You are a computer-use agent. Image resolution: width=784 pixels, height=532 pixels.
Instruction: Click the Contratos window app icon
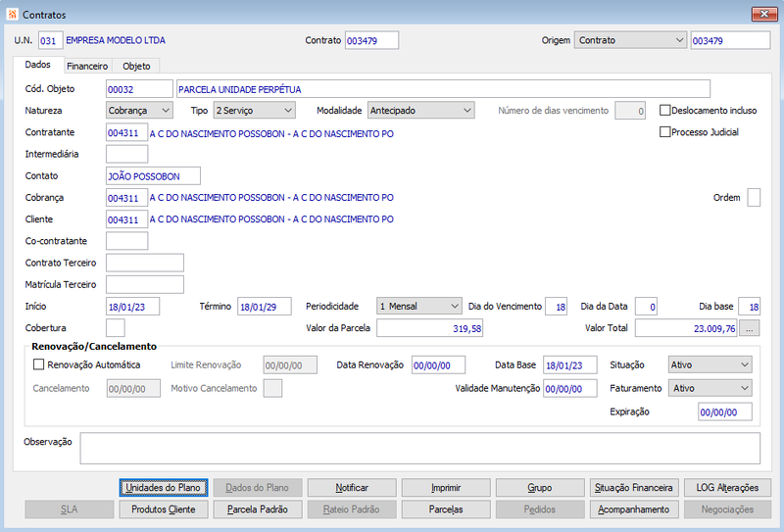pos(12,14)
